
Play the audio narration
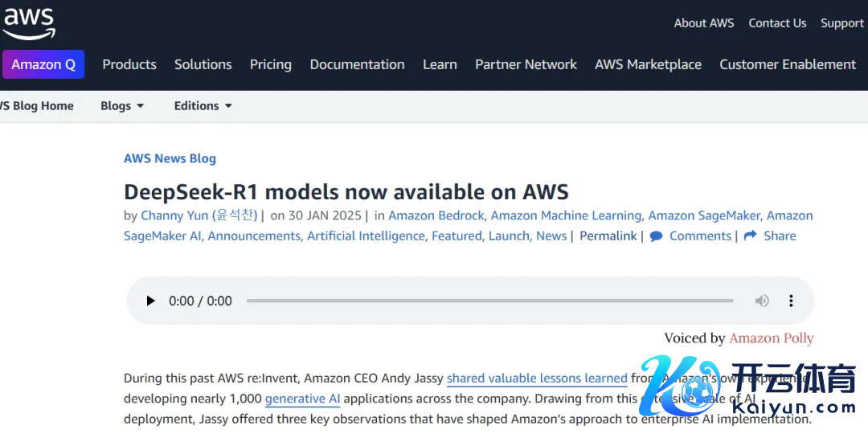click(x=150, y=301)
